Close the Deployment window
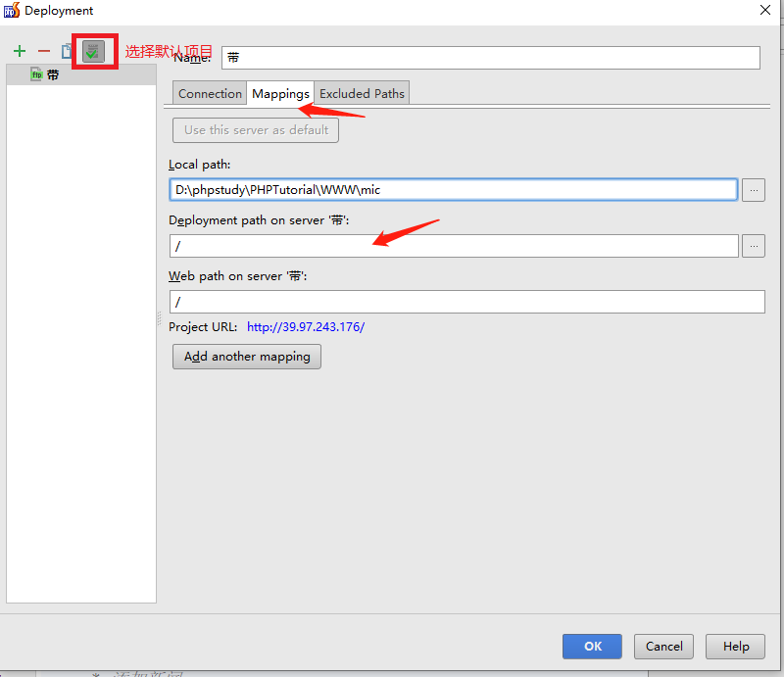 click(765, 10)
